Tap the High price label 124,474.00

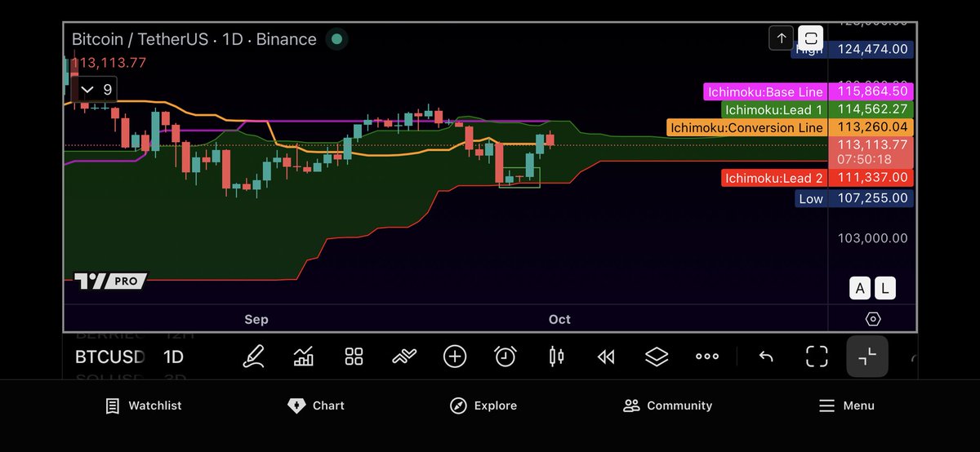tap(871, 49)
